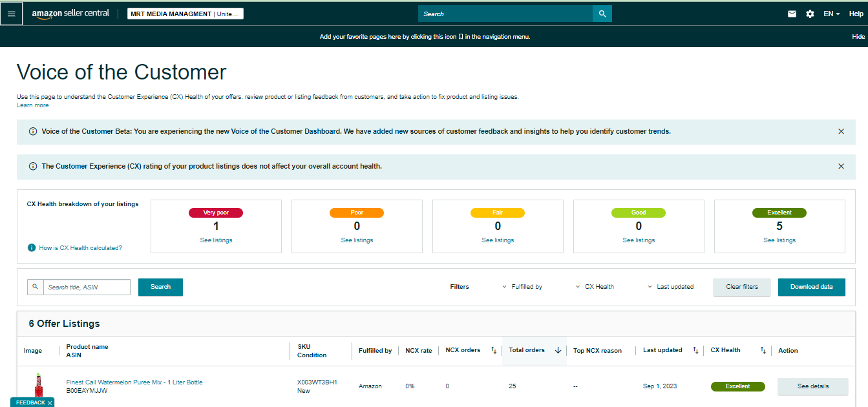
Task: Sort by Total orders down arrow
Action: (558, 350)
